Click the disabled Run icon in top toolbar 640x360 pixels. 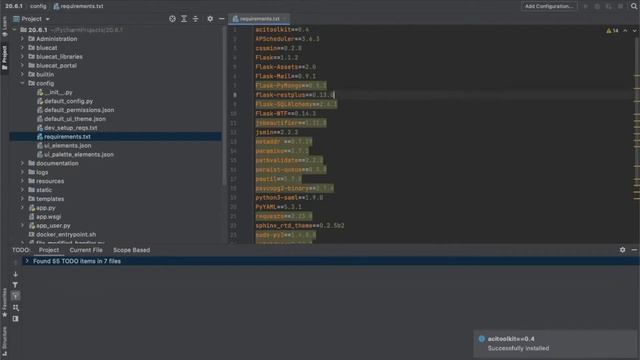(586, 6)
